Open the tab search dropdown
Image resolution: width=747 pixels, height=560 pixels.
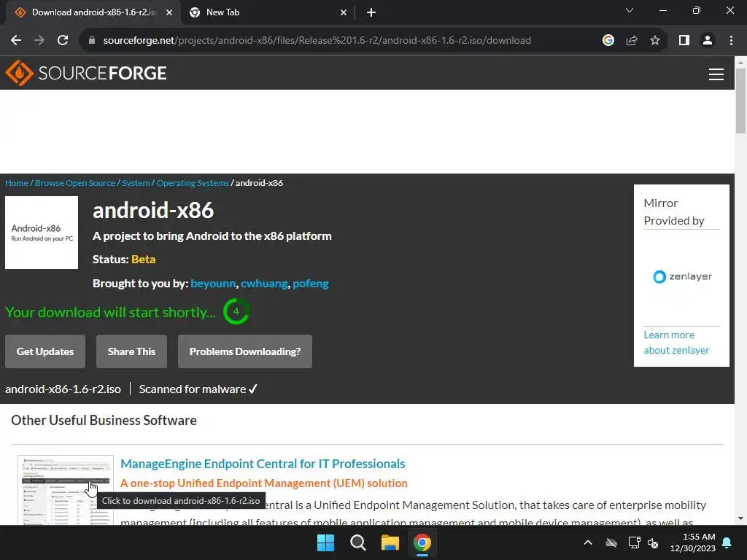630,10
